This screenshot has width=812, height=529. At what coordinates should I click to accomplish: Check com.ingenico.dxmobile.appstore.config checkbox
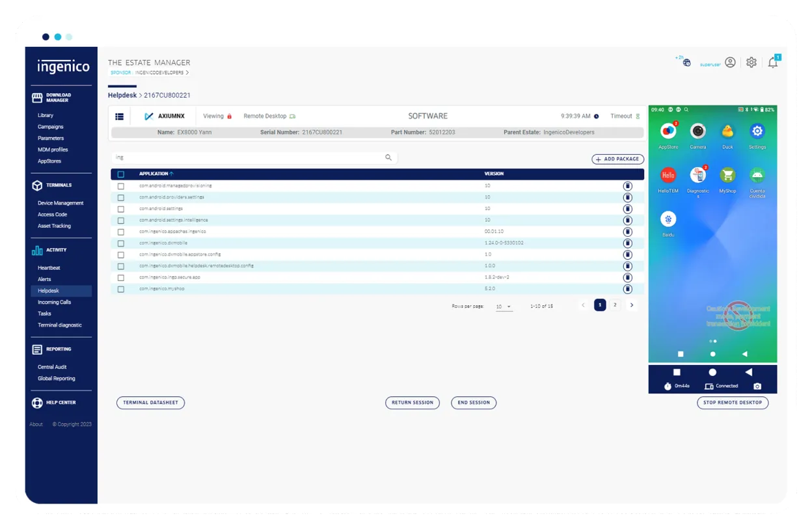coord(121,254)
